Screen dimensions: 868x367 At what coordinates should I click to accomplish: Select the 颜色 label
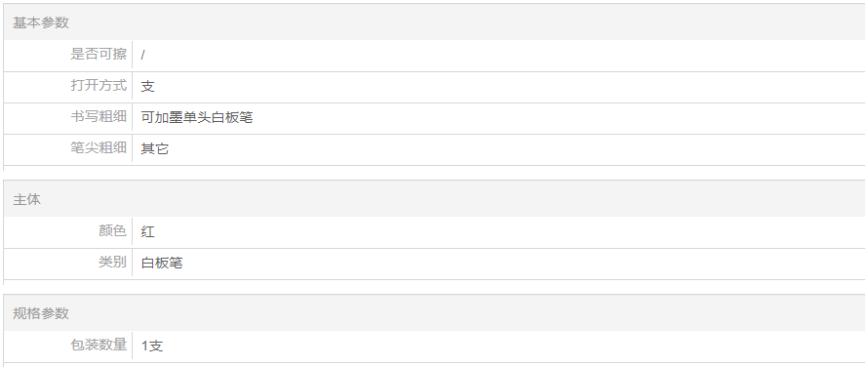coord(113,230)
